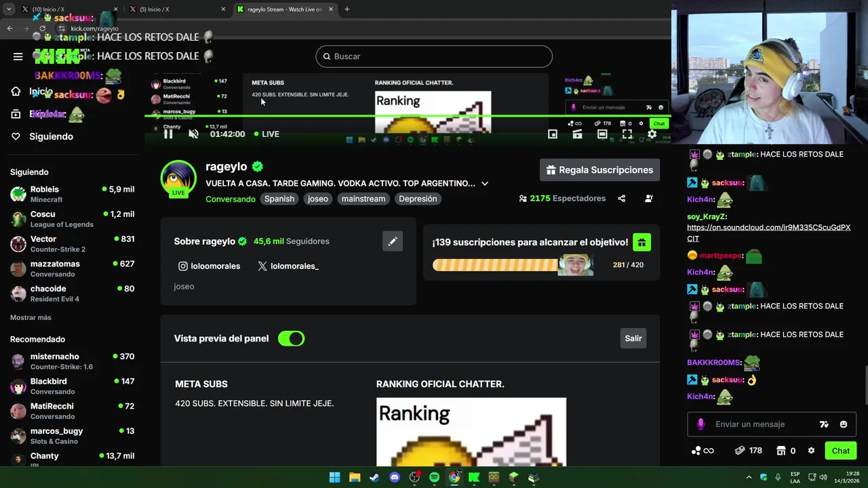
Task: Unmute the stream player volume
Action: [x=193, y=134]
